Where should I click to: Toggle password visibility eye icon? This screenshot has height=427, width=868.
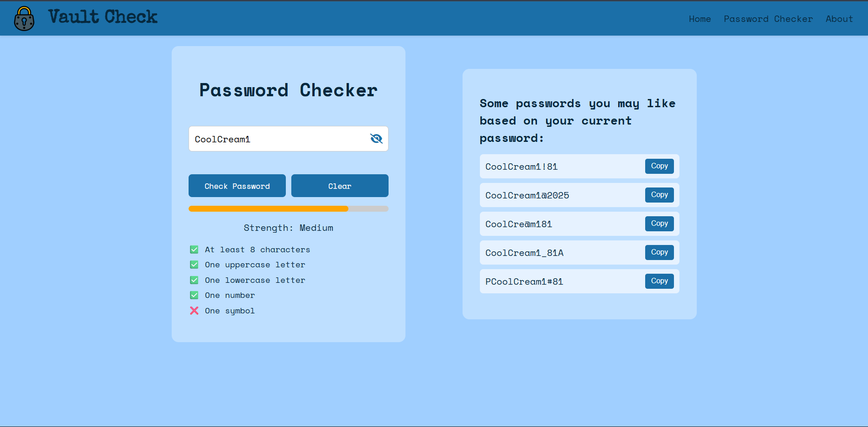click(376, 139)
